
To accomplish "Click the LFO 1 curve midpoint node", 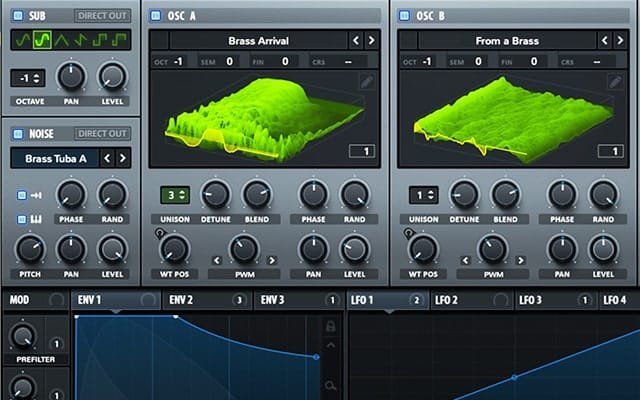I will [514, 378].
